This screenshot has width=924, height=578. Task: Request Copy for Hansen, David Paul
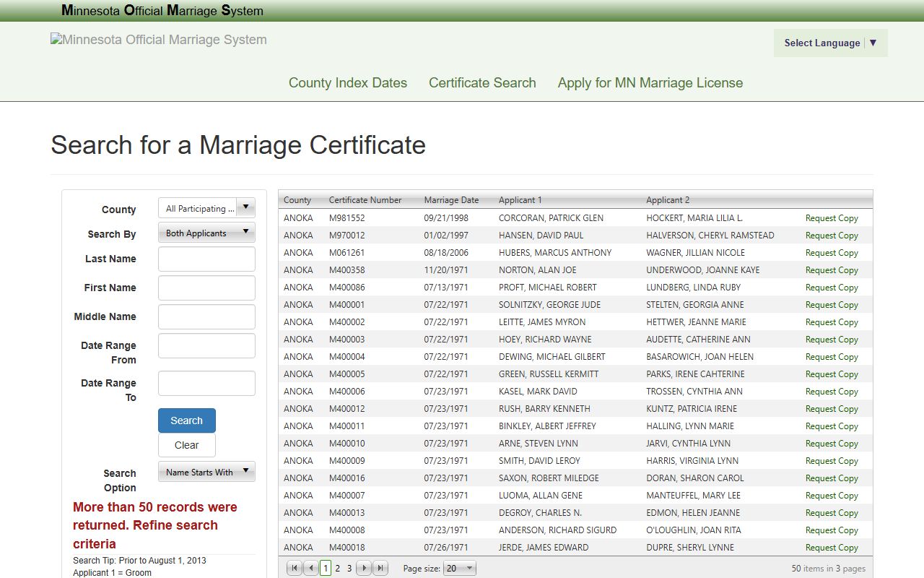click(832, 236)
